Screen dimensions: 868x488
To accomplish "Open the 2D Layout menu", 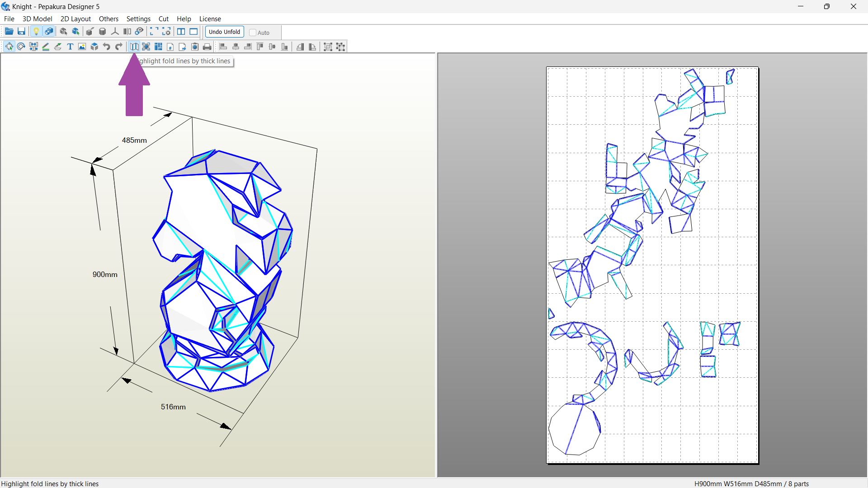I will (x=75, y=19).
